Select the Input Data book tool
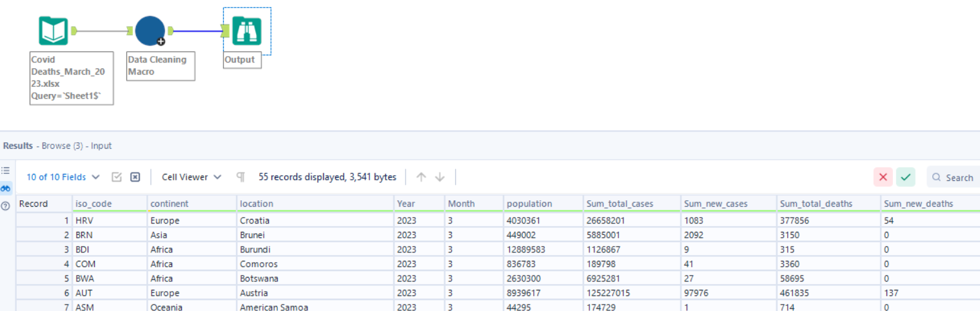This screenshot has height=311, width=980. click(x=53, y=30)
